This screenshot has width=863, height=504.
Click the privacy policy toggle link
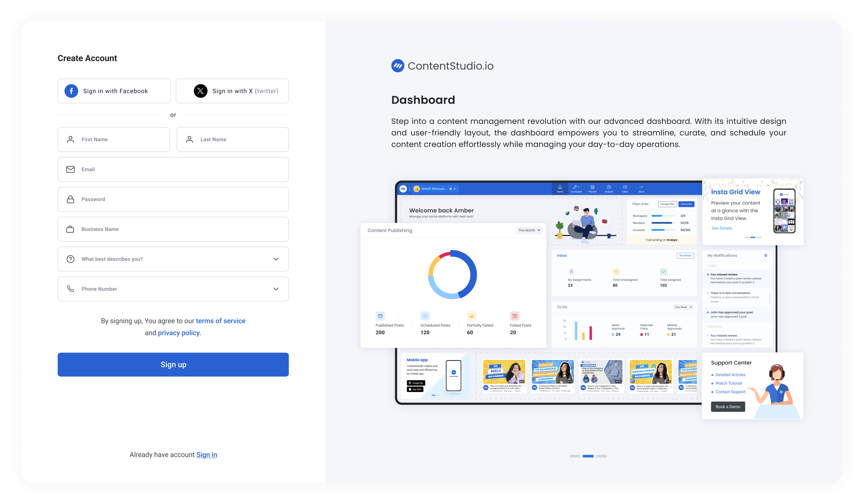[x=178, y=332]
